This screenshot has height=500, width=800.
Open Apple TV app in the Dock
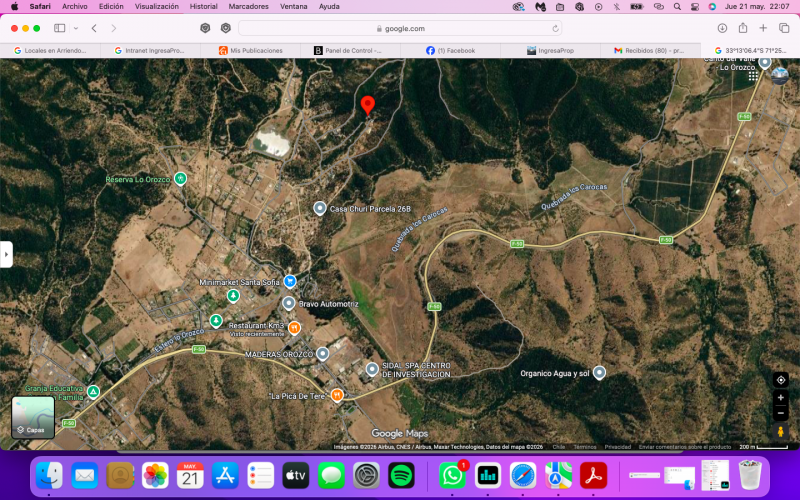[x=296, y=476]
